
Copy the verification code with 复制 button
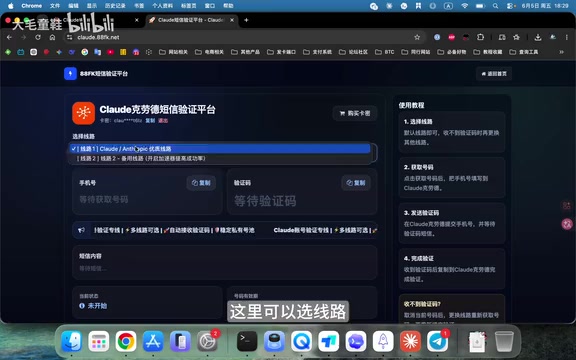(x=356, y=183)
